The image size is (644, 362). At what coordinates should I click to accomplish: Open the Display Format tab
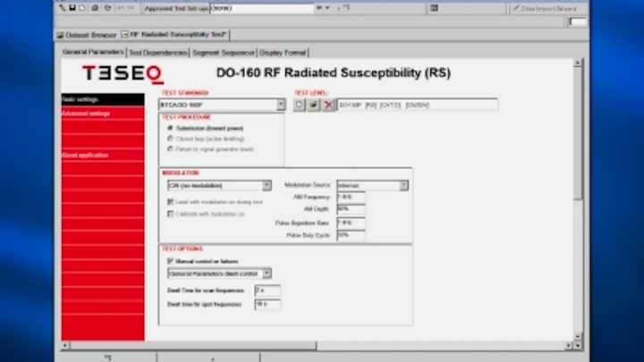(x=283, y=53)
